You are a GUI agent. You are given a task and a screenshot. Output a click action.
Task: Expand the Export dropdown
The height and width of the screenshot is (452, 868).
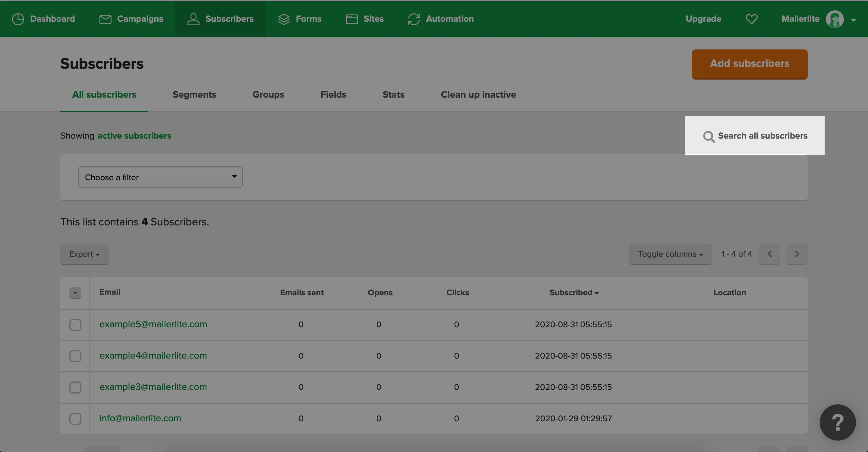pos(84,254)
